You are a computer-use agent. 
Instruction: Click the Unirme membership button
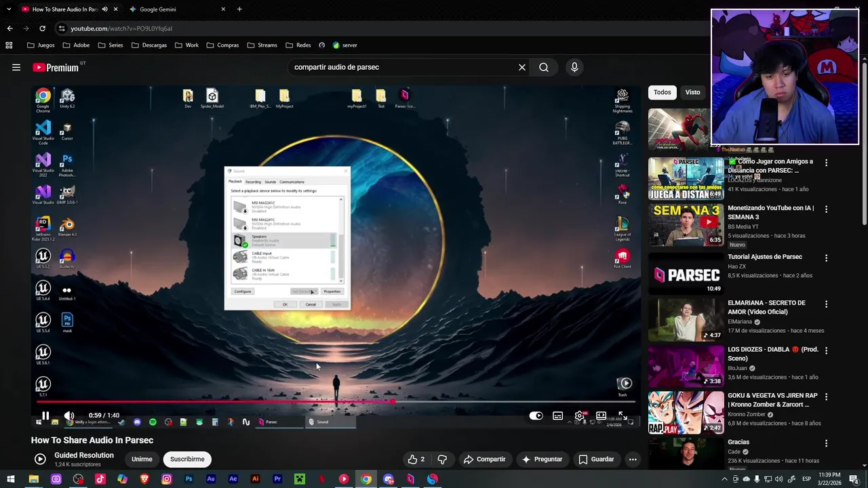(142, 459)
